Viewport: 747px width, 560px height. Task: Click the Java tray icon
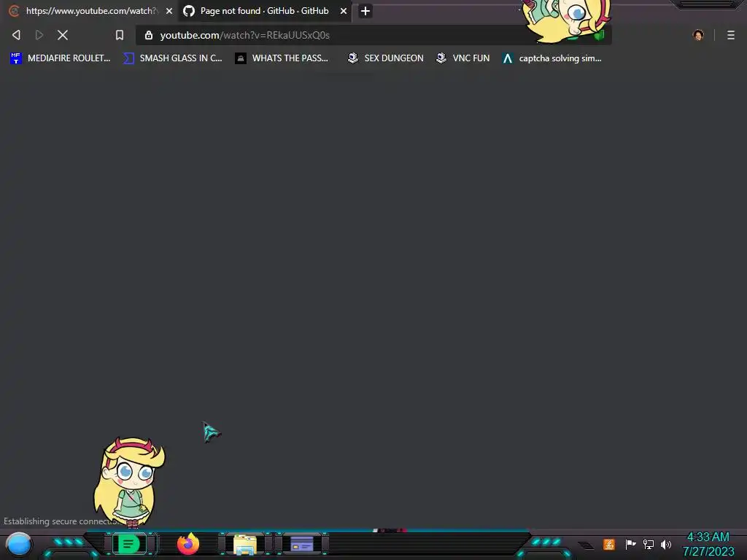(609, 544)
